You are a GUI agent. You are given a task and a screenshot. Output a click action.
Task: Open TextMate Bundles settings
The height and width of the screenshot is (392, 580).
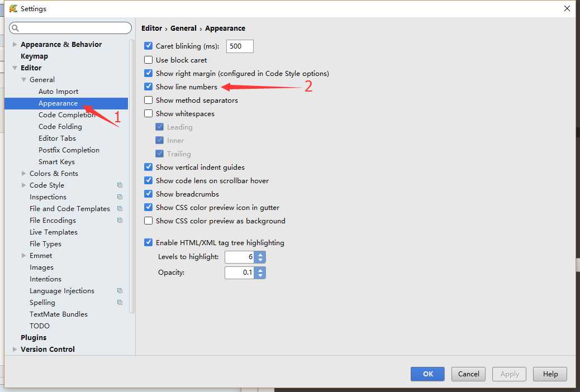click(59, 314)
